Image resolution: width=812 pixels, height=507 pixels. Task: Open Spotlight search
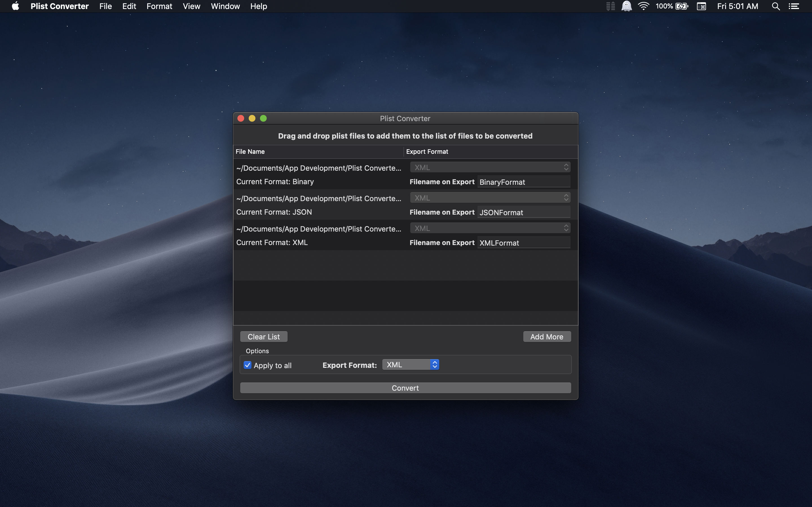tap(775, 6)
